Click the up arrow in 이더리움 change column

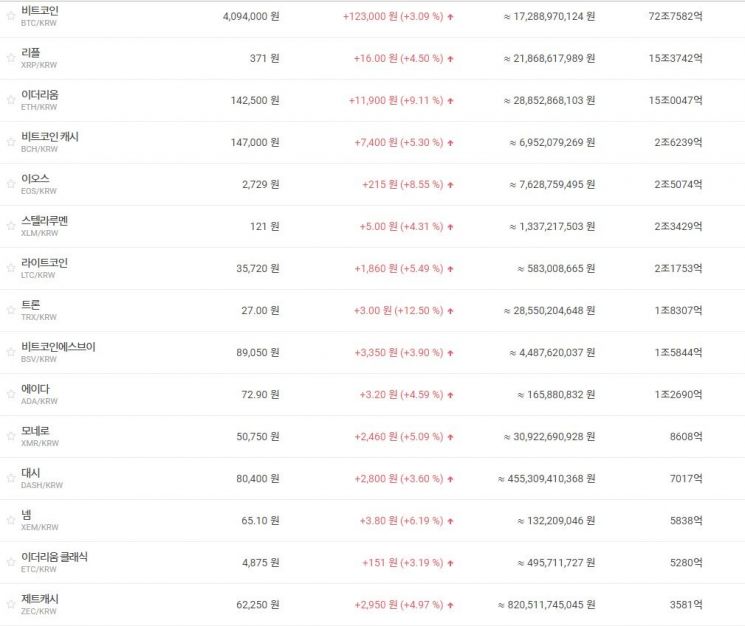click(x=450, y=101)
